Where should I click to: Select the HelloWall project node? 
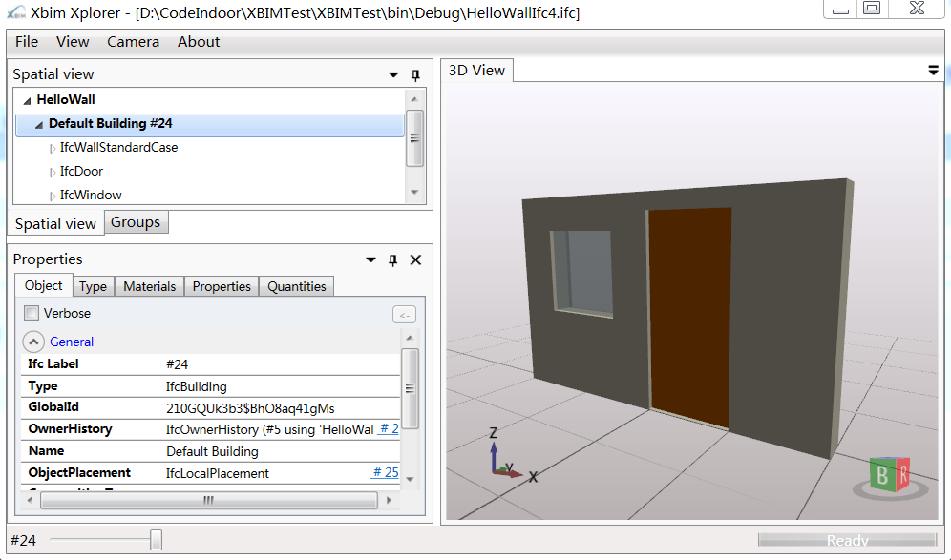(66, 100)
